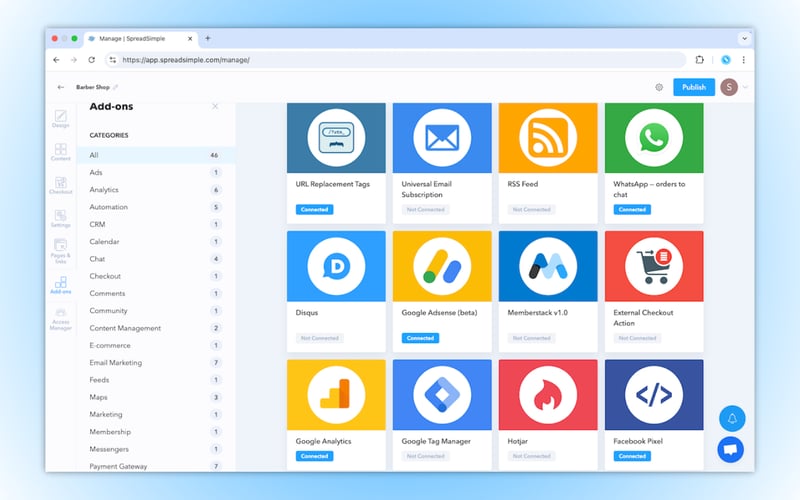Select the Add-ons sidebar icon
Viewport: 800px width, 500px height.
coord(60,285)
